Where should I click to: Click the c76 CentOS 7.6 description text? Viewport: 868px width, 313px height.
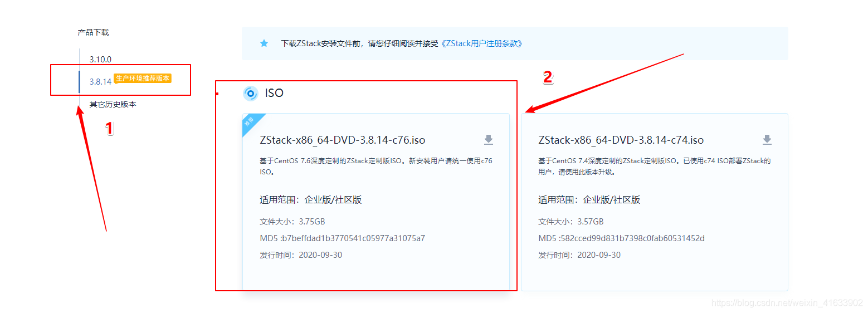(x=376, y=167)
